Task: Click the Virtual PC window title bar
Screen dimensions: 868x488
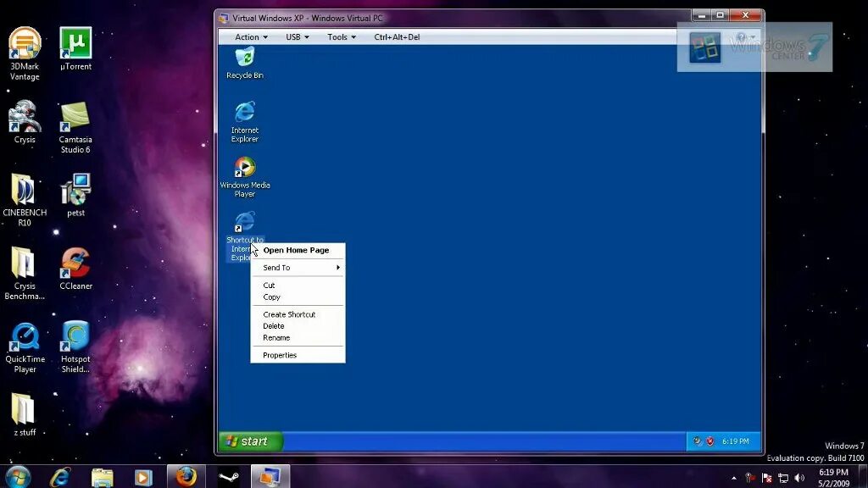Action: [454, 18]
